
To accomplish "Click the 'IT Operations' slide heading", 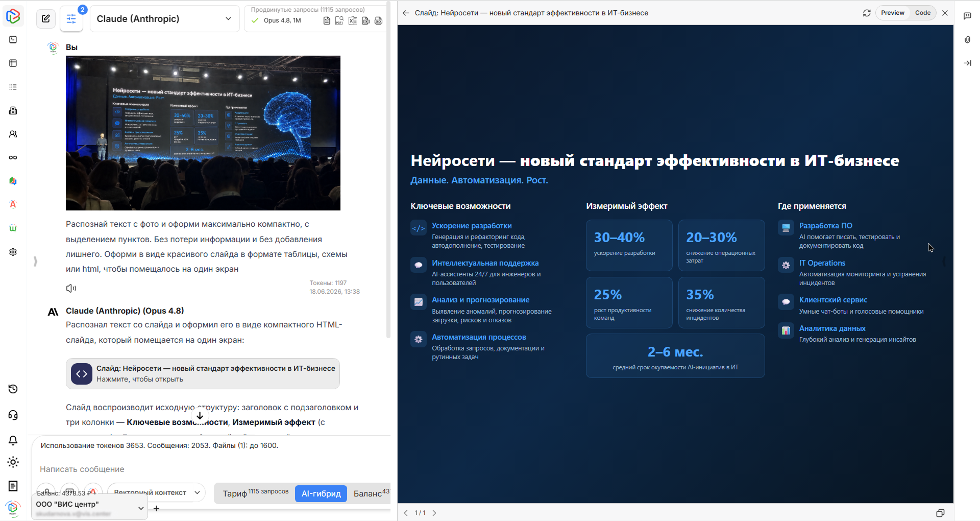I will pyautogui.click(x=822, y=263).
